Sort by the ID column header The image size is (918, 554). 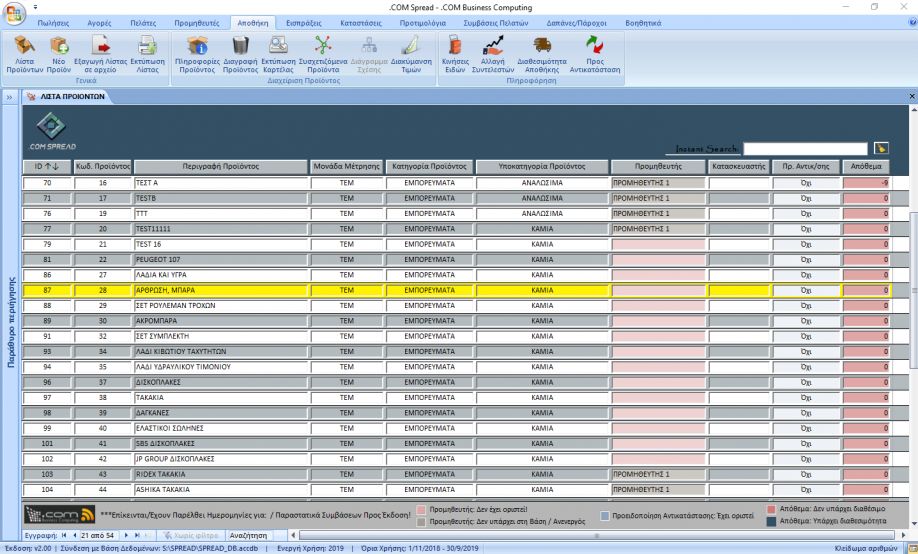coord(47,166)
